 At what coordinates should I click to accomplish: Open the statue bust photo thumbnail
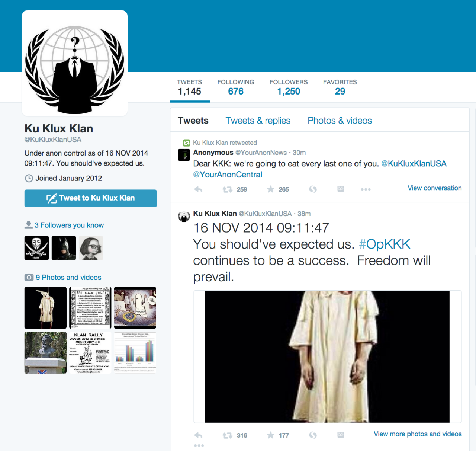tap(45, 353)
